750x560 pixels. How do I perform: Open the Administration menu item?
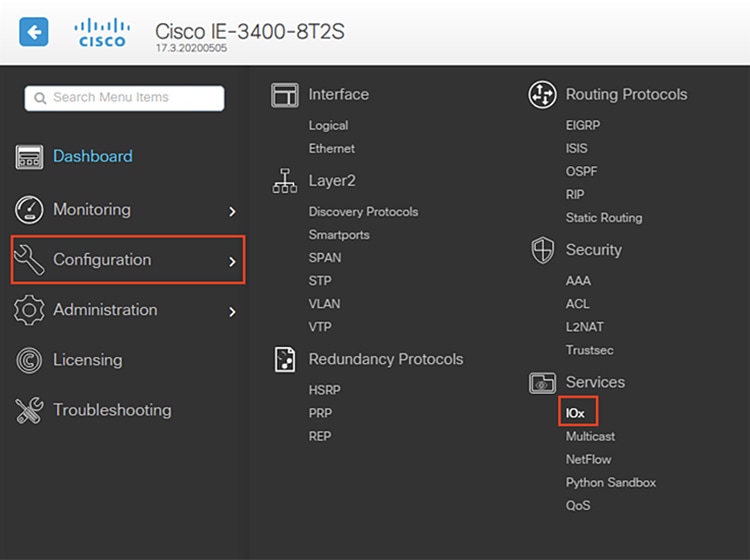(x=105, y=310)
